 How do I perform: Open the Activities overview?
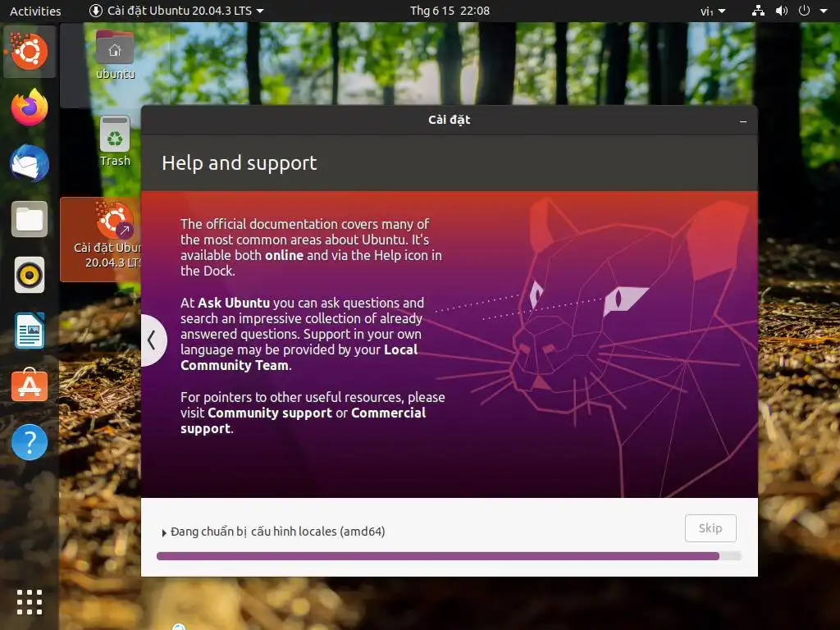(x=35, y=11)
